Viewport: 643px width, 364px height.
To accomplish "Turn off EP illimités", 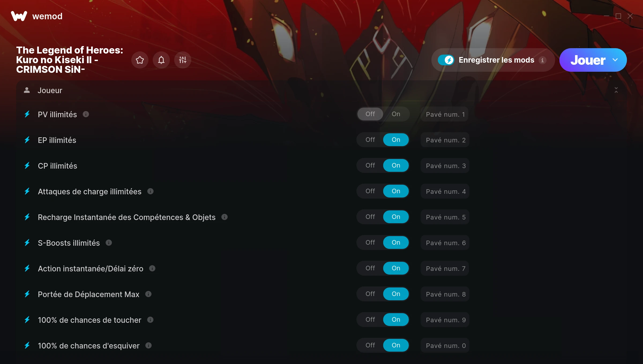I will pyautogui.click(x=370, y=140).
